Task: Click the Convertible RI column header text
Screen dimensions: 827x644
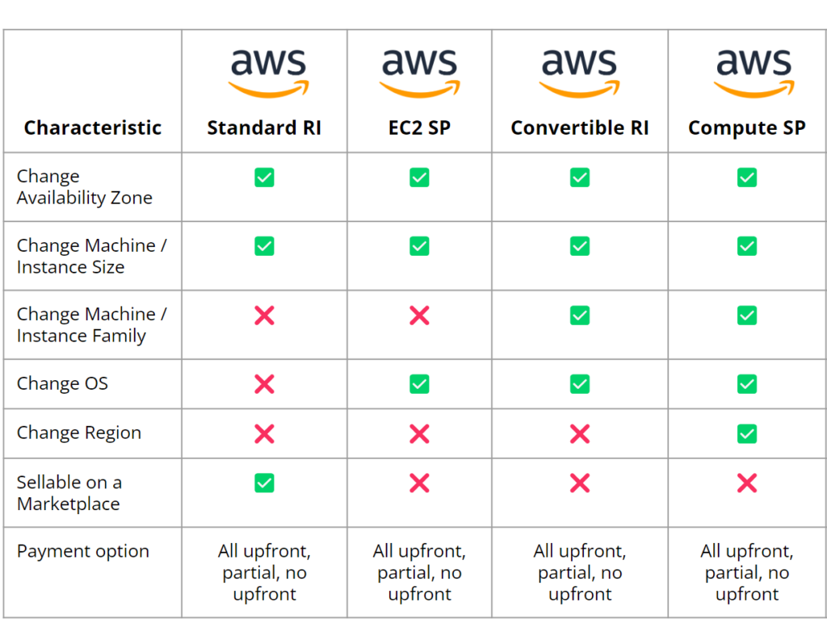Action: (579, 128)
